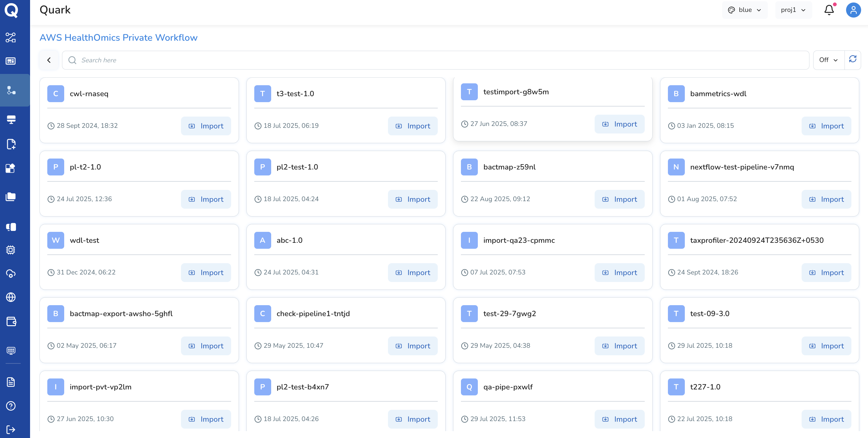Click the bactmap-z59nl card name
Image resolution: width=868 pixels, height=438 pixels.
click(509, 167)
